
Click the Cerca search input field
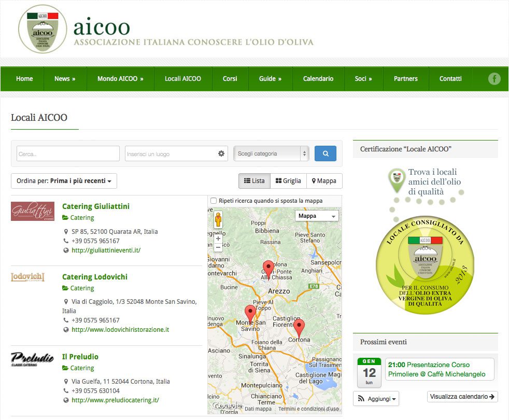(68, 153)
